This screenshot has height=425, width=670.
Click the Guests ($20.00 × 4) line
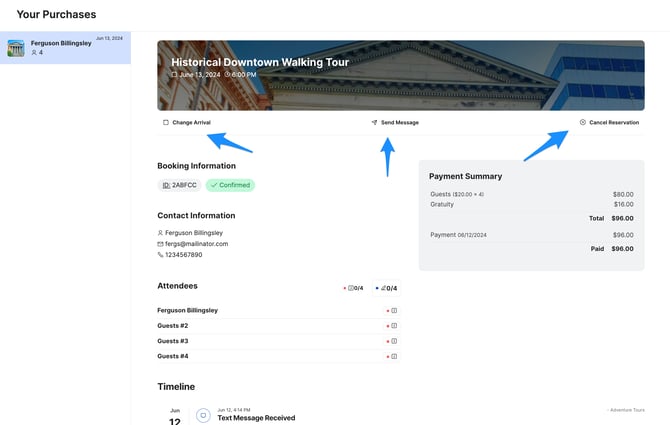click(x=532, y=194)
